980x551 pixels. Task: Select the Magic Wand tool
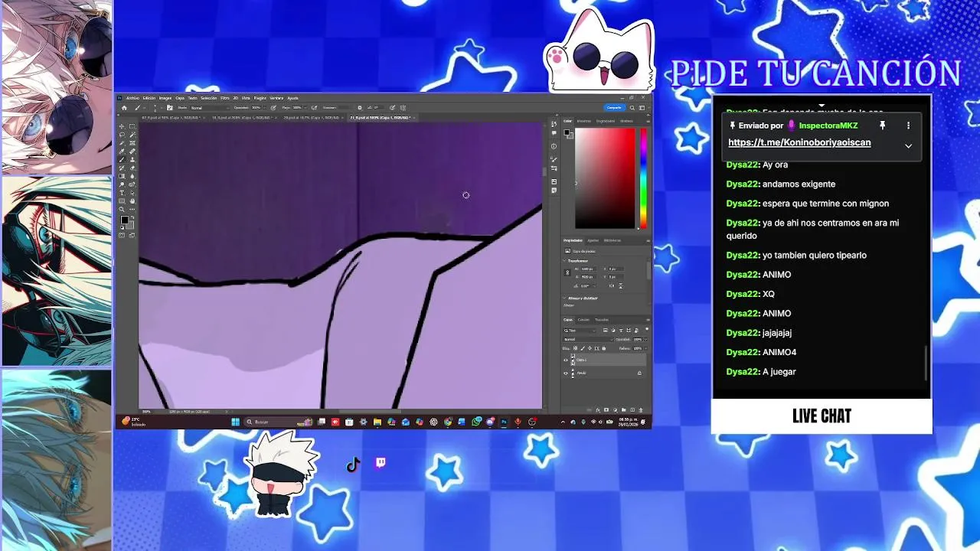[x=132, y=135]
